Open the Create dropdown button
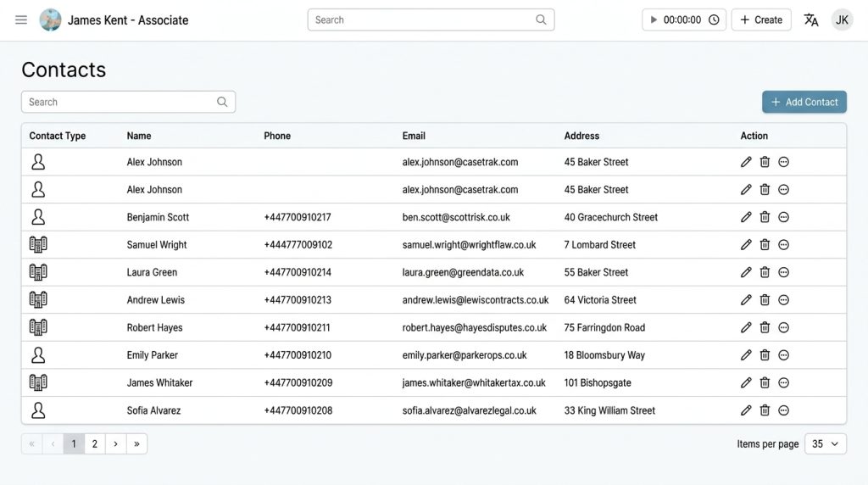The image size is (868, 485). 760,20
